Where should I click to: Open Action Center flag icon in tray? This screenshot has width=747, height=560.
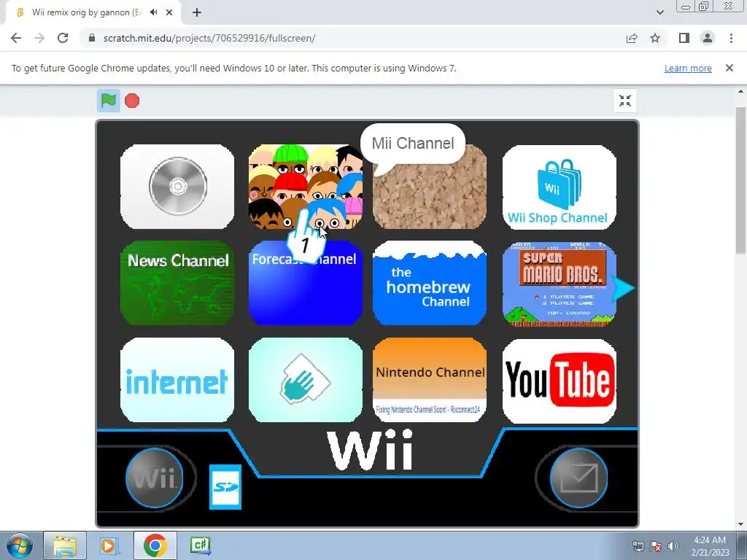(x=656, y=546)
